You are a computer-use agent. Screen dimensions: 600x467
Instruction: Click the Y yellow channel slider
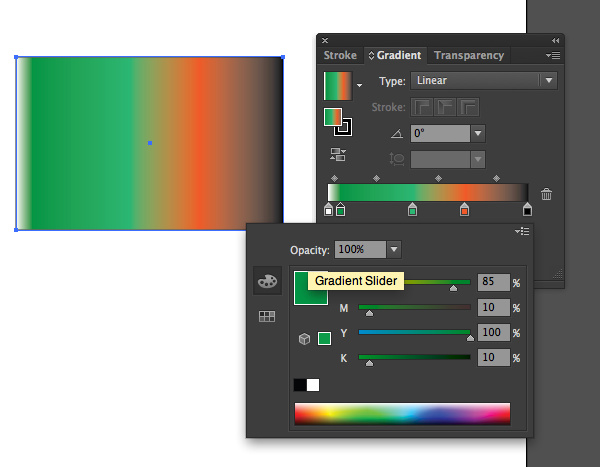(x=414, y=333)
